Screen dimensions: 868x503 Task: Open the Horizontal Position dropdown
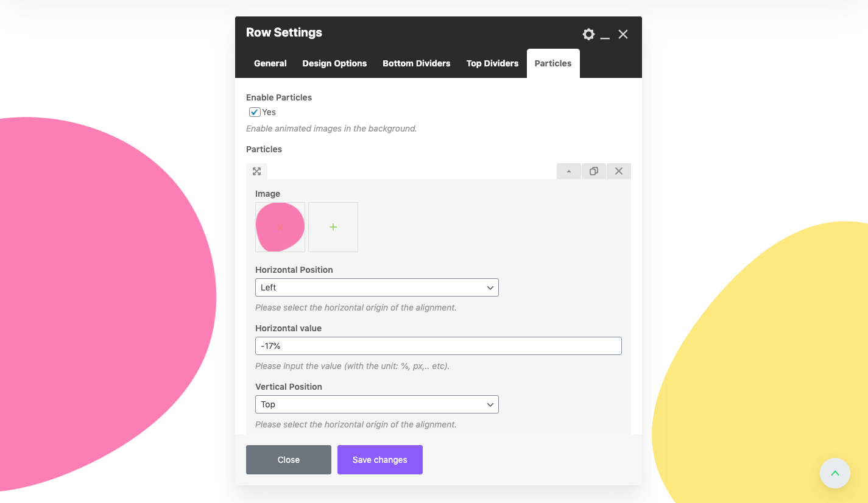[377, 287]
